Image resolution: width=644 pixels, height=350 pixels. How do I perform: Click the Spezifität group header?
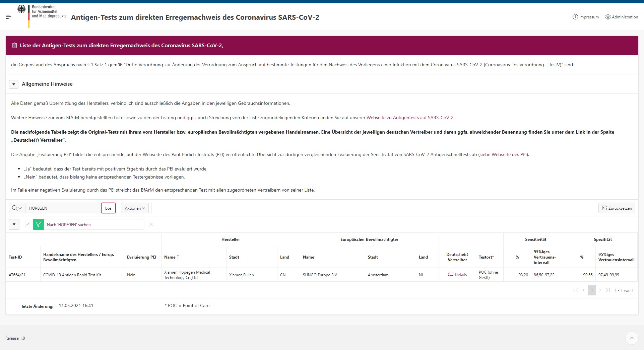pyautogui.click(x=602, y=239)
